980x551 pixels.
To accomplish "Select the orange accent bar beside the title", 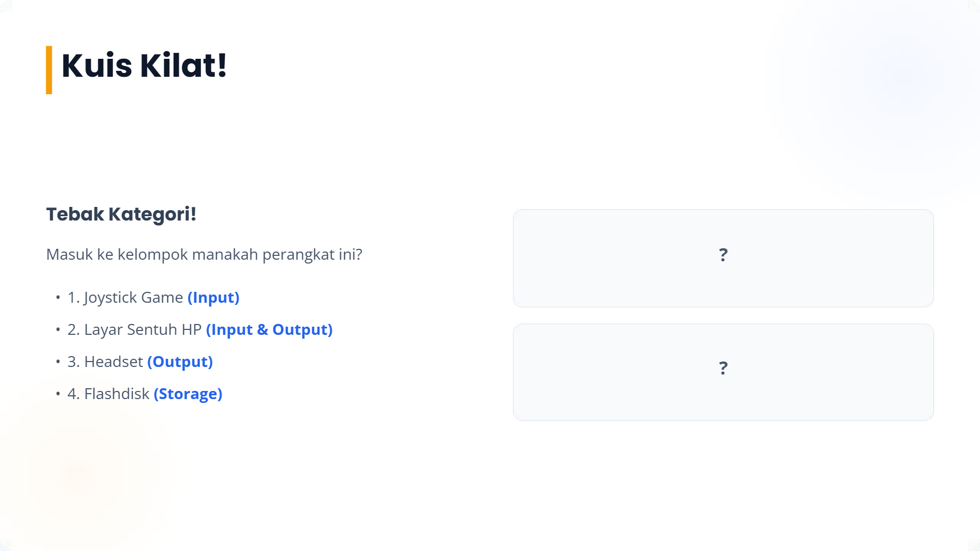I will (x=49, y=70).
